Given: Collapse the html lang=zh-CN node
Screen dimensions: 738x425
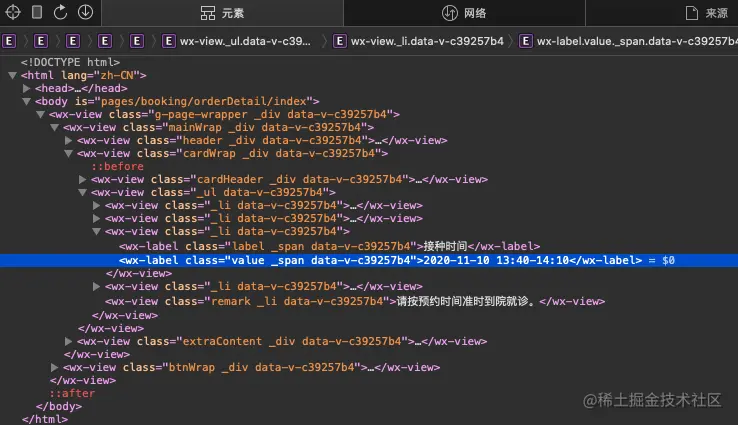Looking at the screenshot, I should click(x=13, y=75).
